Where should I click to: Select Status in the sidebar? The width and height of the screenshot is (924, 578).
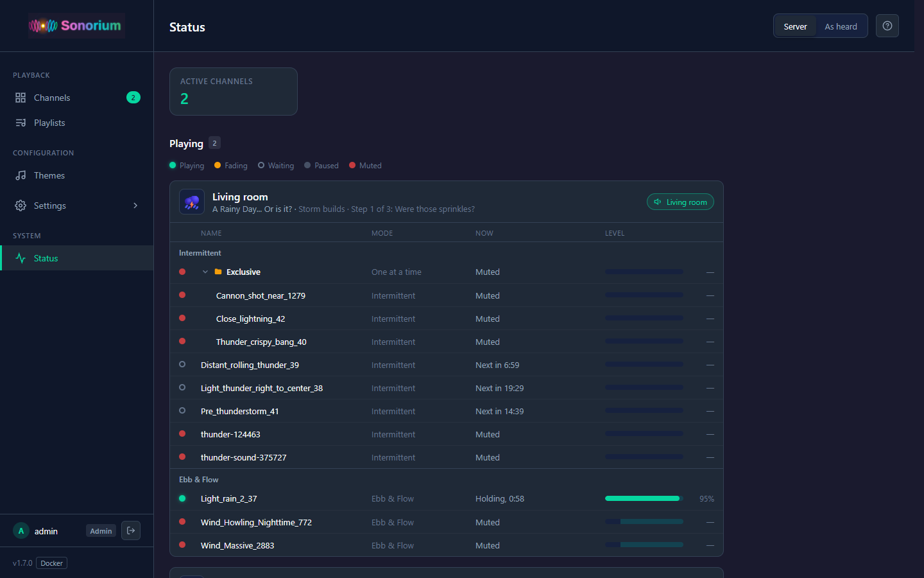77,258
